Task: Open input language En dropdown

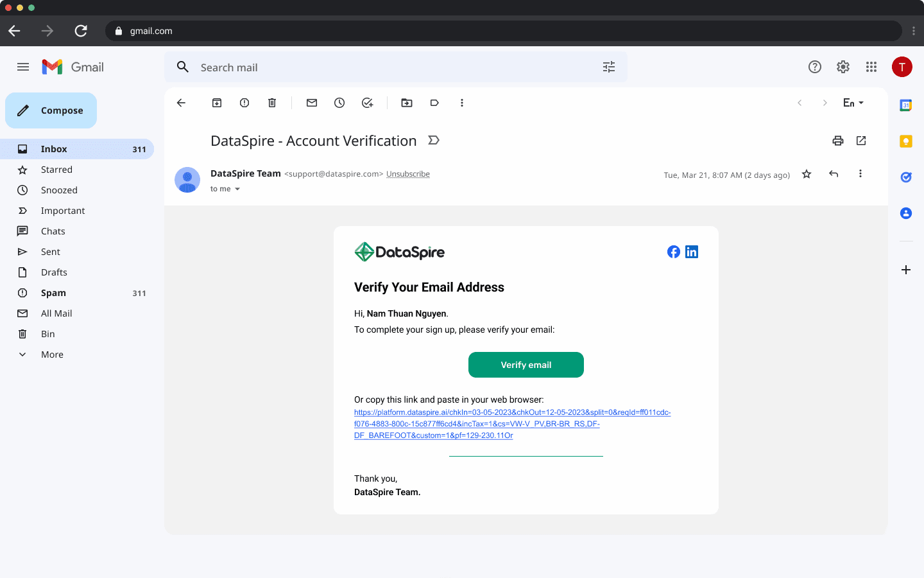Action: (853, 103)
